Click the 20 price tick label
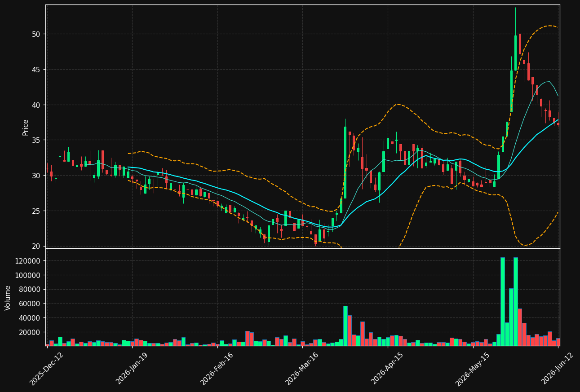 [36, 246]
